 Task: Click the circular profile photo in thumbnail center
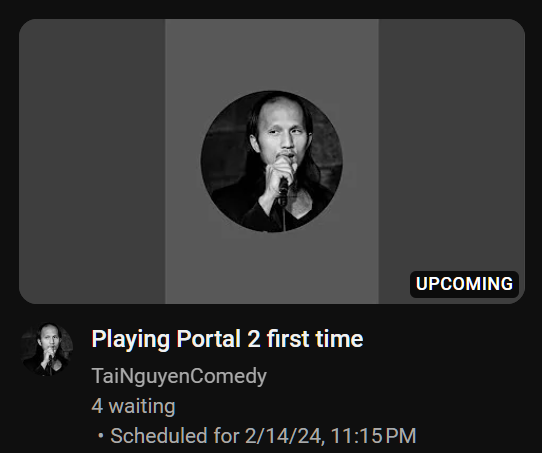coord(272,161)
